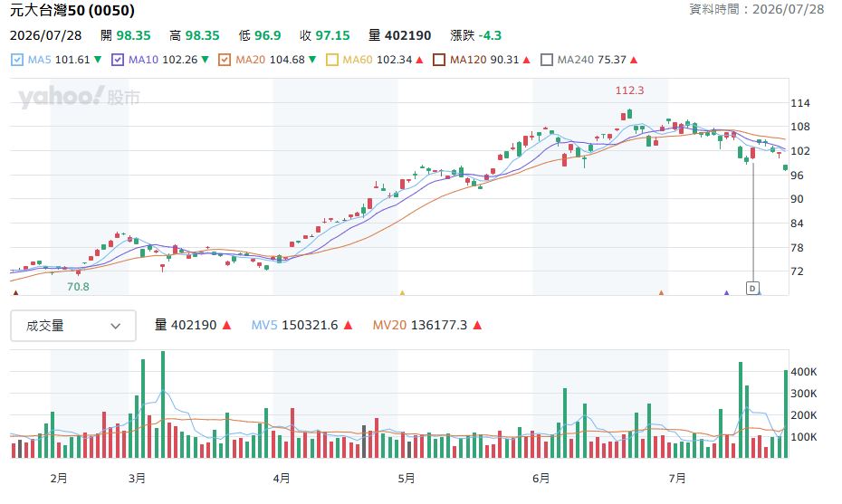Click the MA10 value 102.26
This screenshot has width=842, height=504.
coord(180,60)
